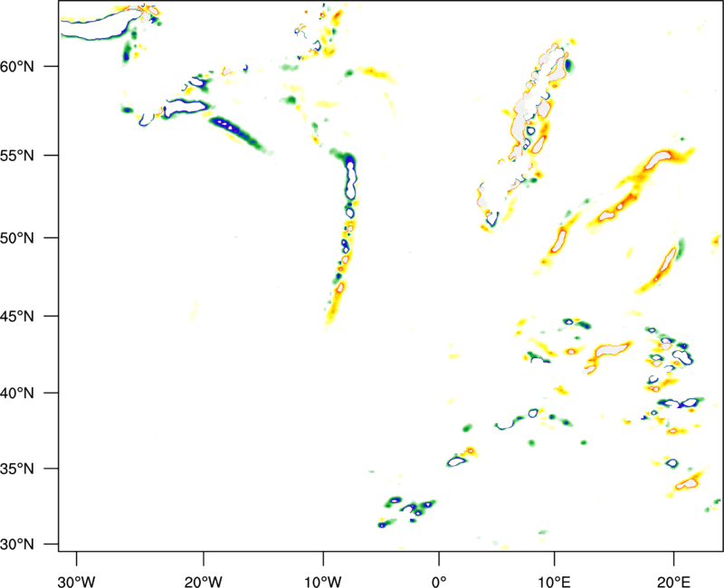Click the 20°W longitude label
The height and width of the screenshot is (588, 724).
[x=204, y=582]
